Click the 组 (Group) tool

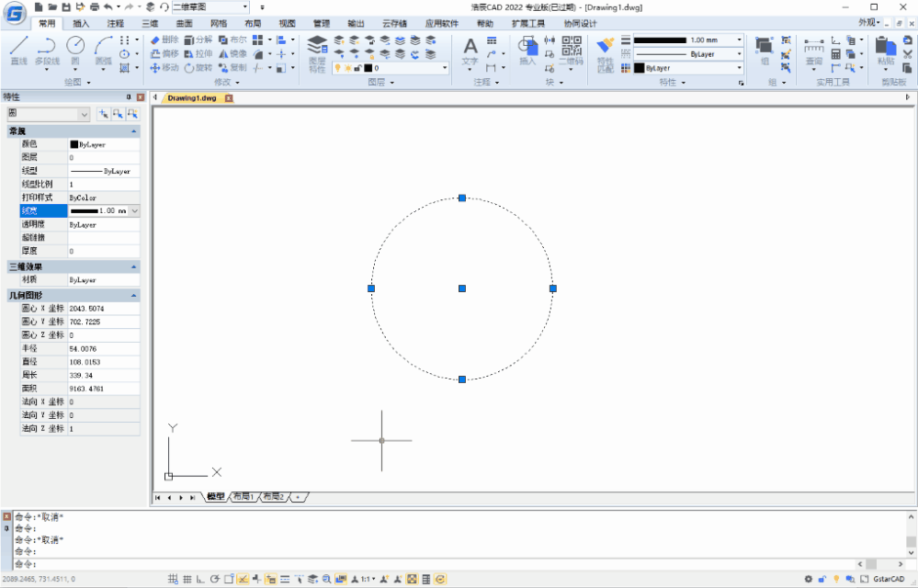click(765, 51)
